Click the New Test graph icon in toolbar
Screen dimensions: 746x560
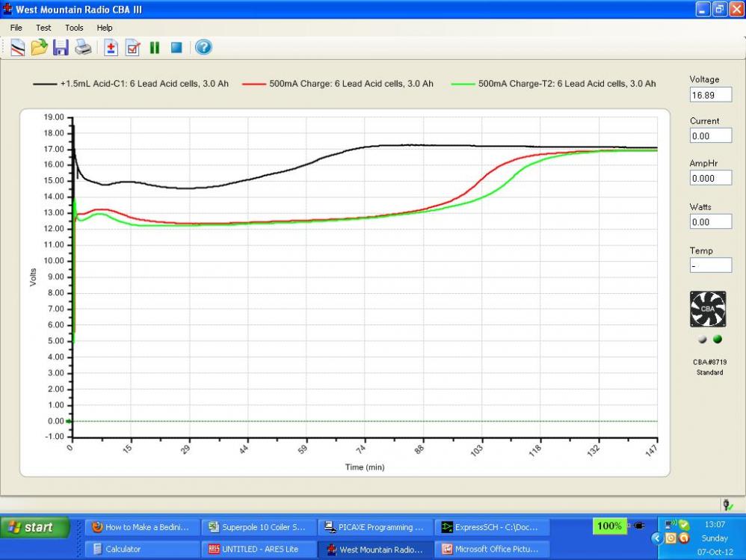pyautogui.click(x=18, y=48)
